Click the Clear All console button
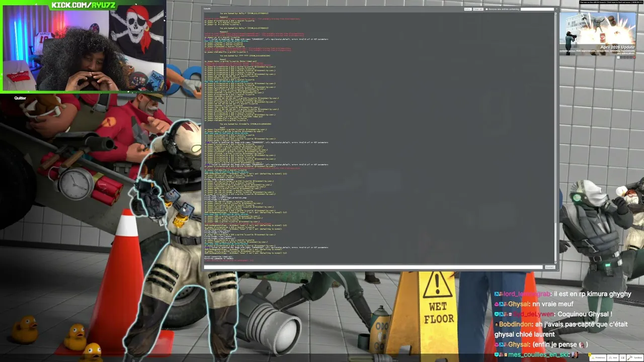The width and height of the screenshot is (644, 362). click(478, 9)
